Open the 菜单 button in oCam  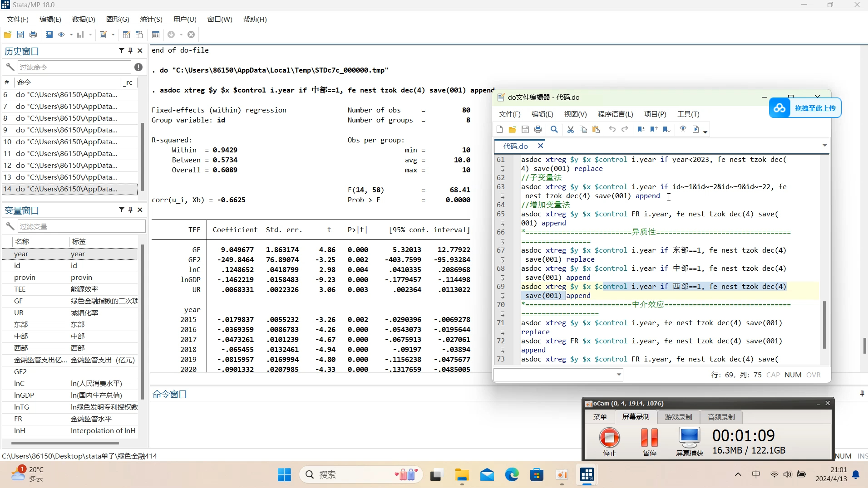point(600,417)
